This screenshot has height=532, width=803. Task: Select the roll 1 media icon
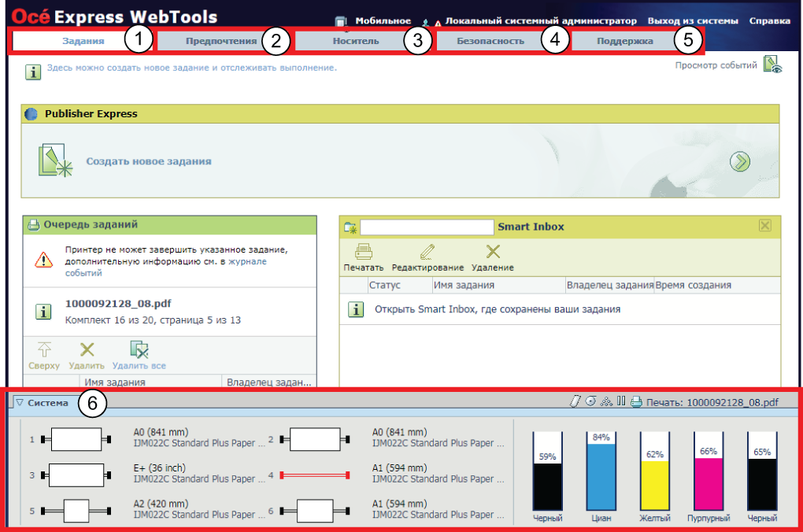(76, 439)
